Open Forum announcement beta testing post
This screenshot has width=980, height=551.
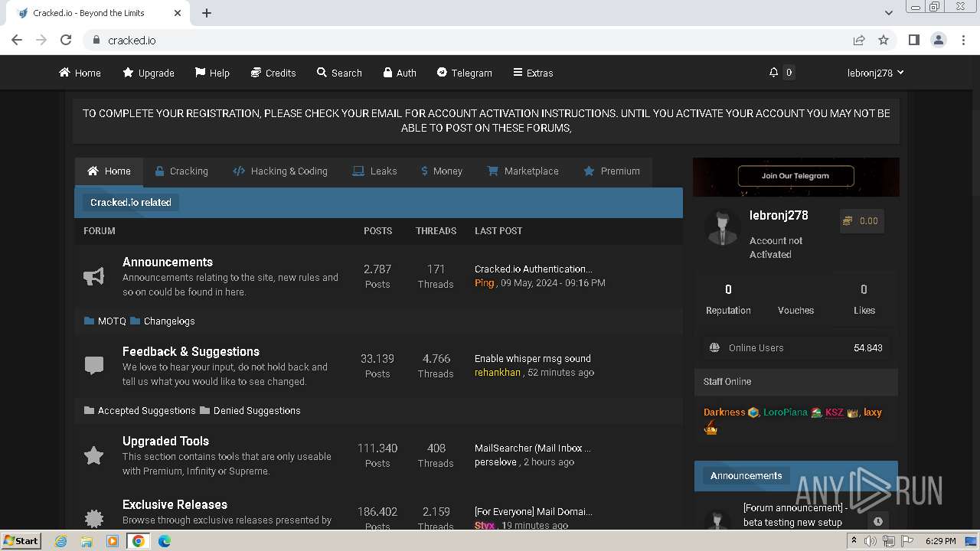pos(795,515)
